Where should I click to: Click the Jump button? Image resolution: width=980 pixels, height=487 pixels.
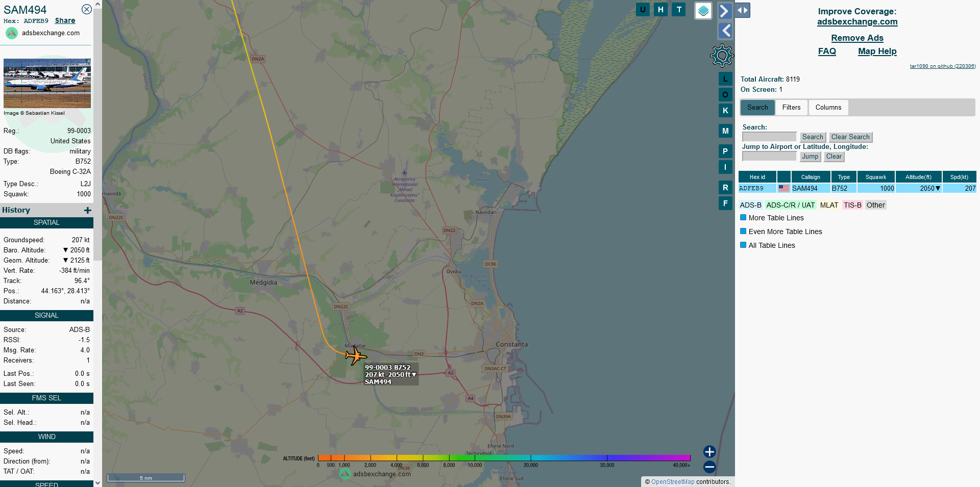point(810,157)
